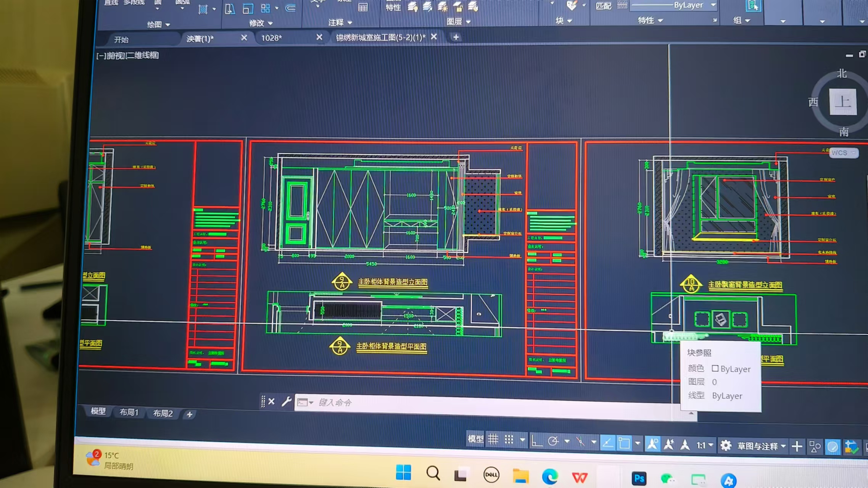Switch to the 1028* drawing tab
This screenshot has height=488, width=868.
tap(272, 38)
